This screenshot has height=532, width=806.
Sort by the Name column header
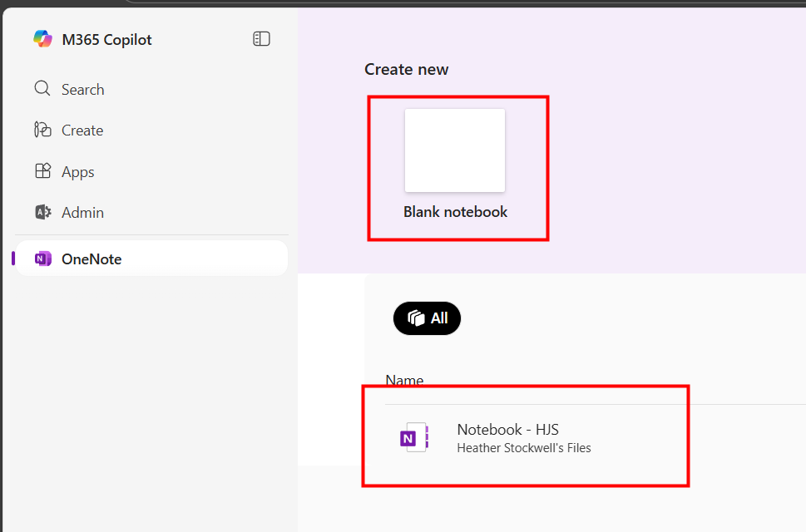[404, 381]
